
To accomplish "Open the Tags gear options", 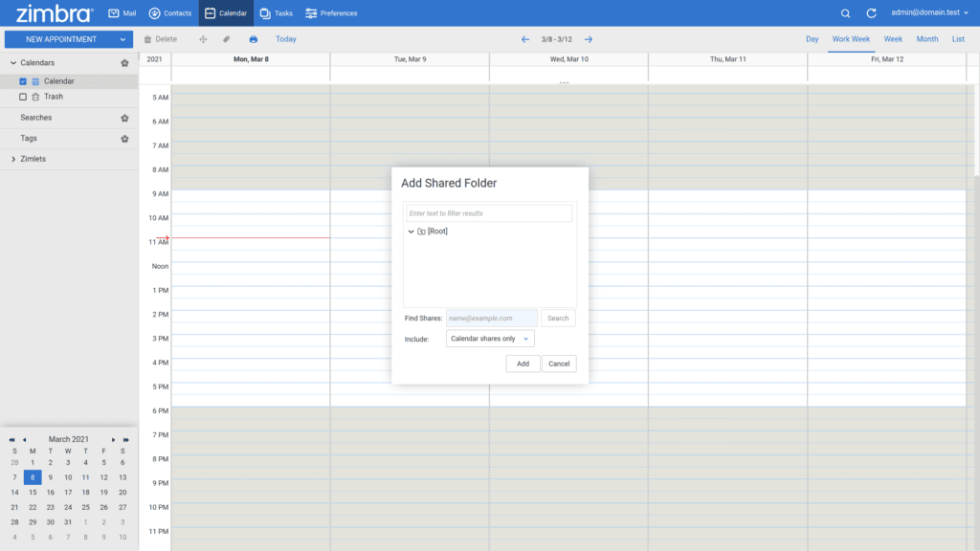I will click(x=124, y=139).
